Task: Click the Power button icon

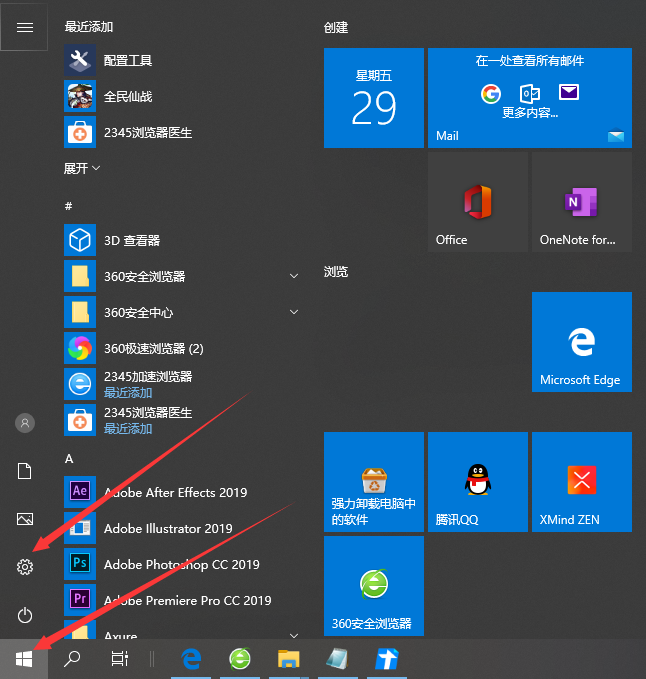Action: 25,615
